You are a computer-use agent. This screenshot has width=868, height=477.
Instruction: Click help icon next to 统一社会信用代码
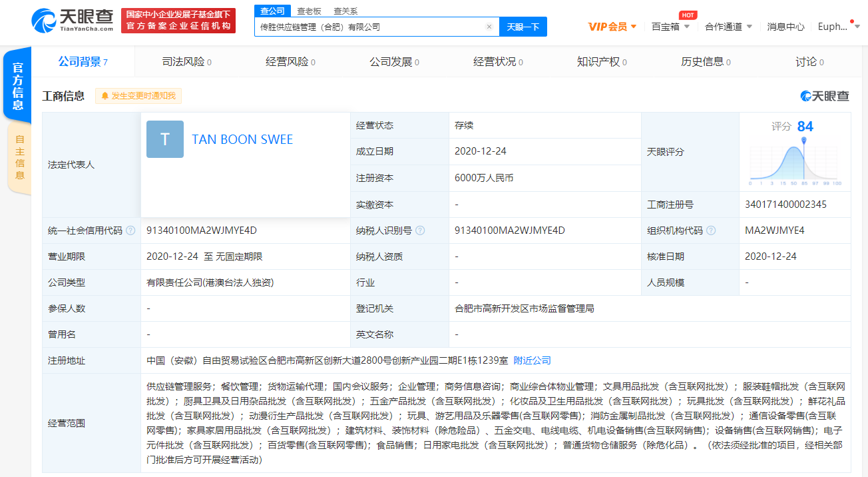(130, 231)
